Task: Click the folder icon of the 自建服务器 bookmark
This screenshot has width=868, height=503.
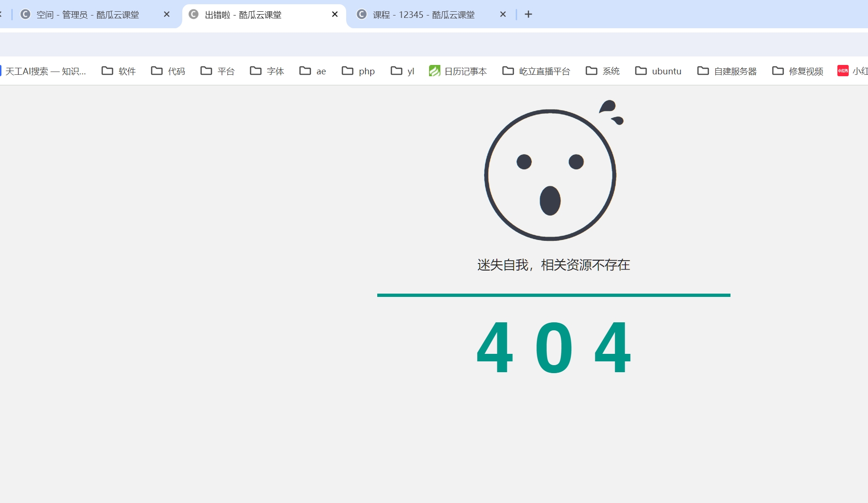Action: [x=702, y=71]
